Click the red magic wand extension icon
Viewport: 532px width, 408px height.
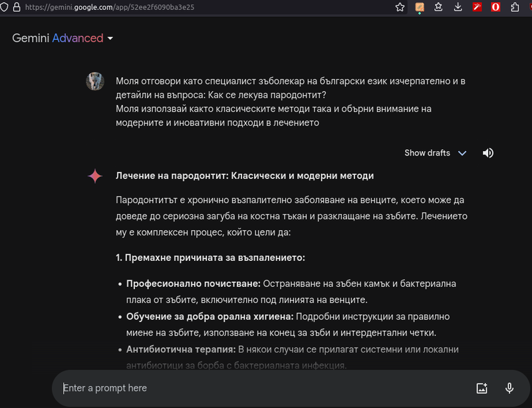click(x=477, y=7)
